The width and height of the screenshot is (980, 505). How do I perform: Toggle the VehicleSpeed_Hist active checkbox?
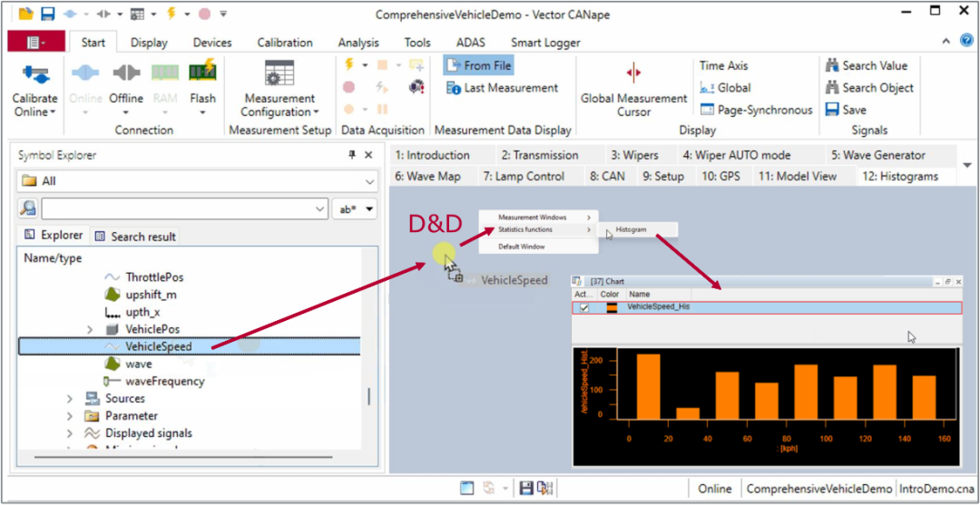[584, 307]
